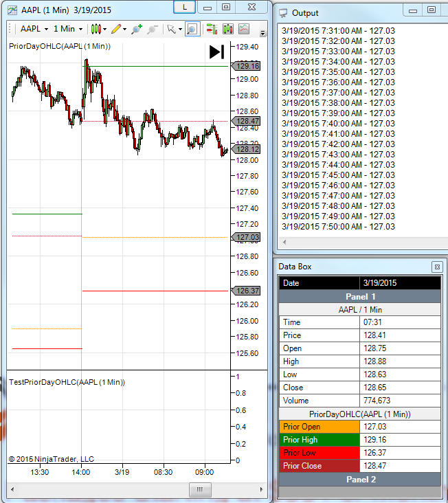Click the Prior Close dark red label
This screenshot has width=448, height=503.
pyautogui.click(x=320, y=466)
